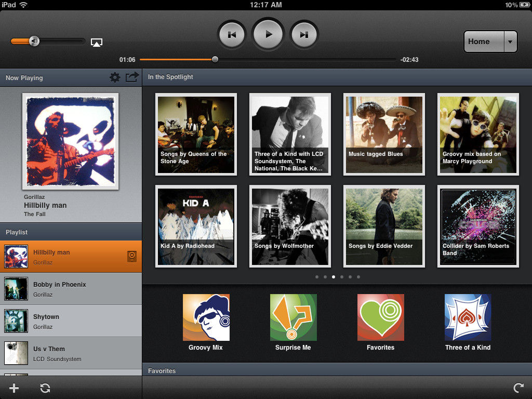Click the sync library icon
The image size is (532, 399).
click(45, 388)
